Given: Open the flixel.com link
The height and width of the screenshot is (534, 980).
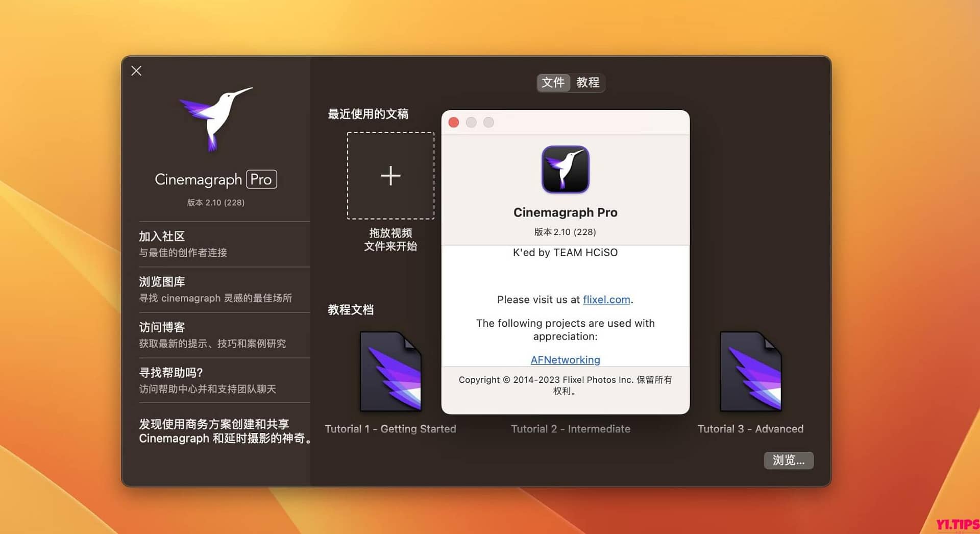Looking at the screenshot, I should [x=606, y=300].
